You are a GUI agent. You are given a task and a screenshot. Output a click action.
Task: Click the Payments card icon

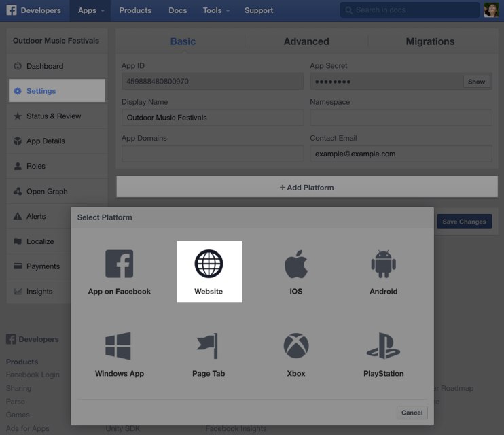(18, 266)
